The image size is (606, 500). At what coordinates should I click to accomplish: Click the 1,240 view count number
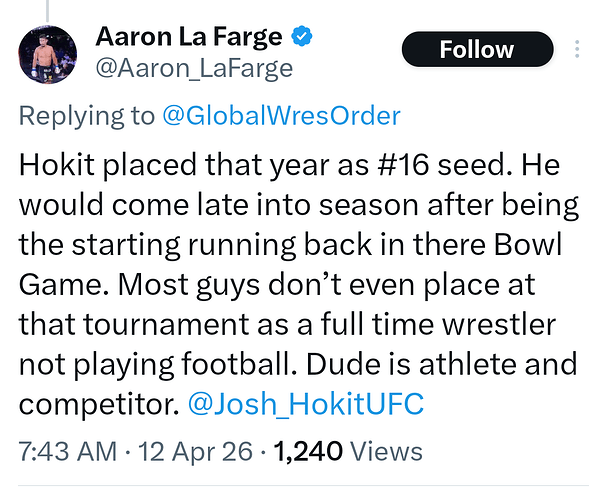[x=309, y=451]
